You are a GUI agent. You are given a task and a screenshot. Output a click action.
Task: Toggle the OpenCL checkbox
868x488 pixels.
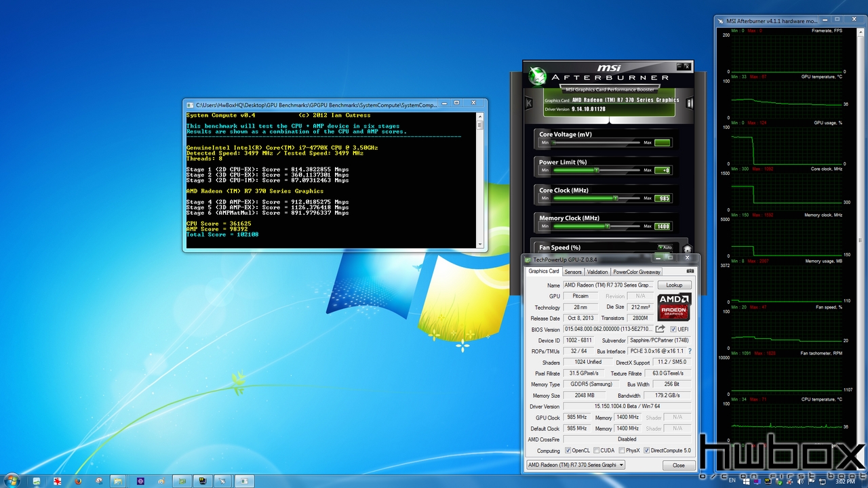pos(568,451)
